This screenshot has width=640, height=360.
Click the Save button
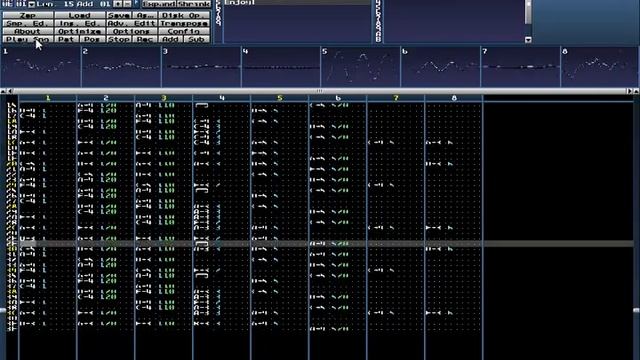point(119,16)
